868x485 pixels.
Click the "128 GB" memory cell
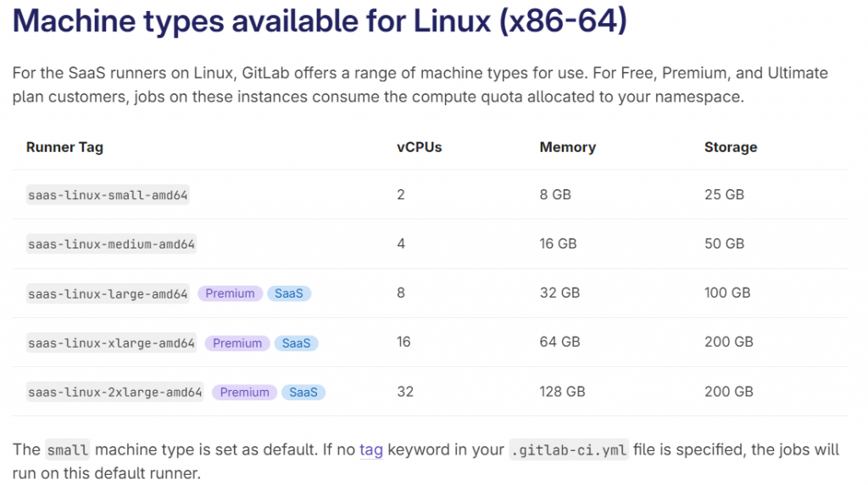[x=562, y=392]
